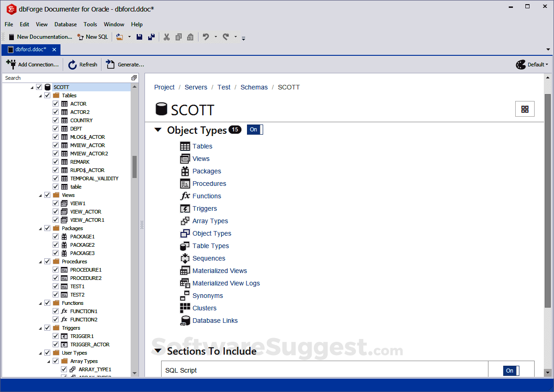Open the Database menu

pos(65,24)
